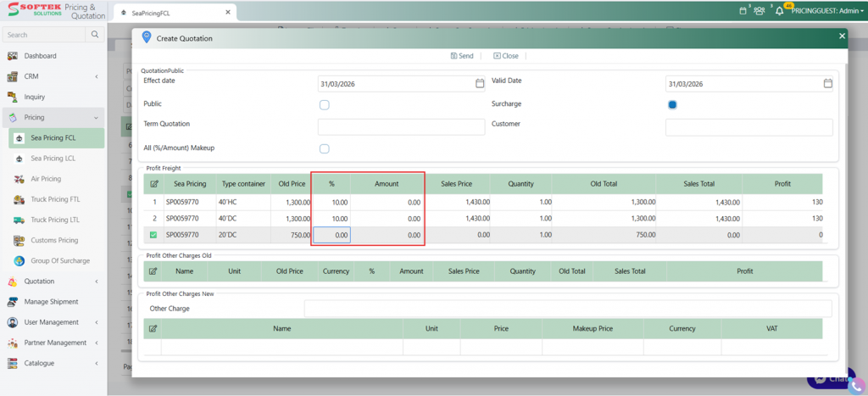
Task: Click the Close button in dialog toolbar
Action: click(x=505, y=56)
